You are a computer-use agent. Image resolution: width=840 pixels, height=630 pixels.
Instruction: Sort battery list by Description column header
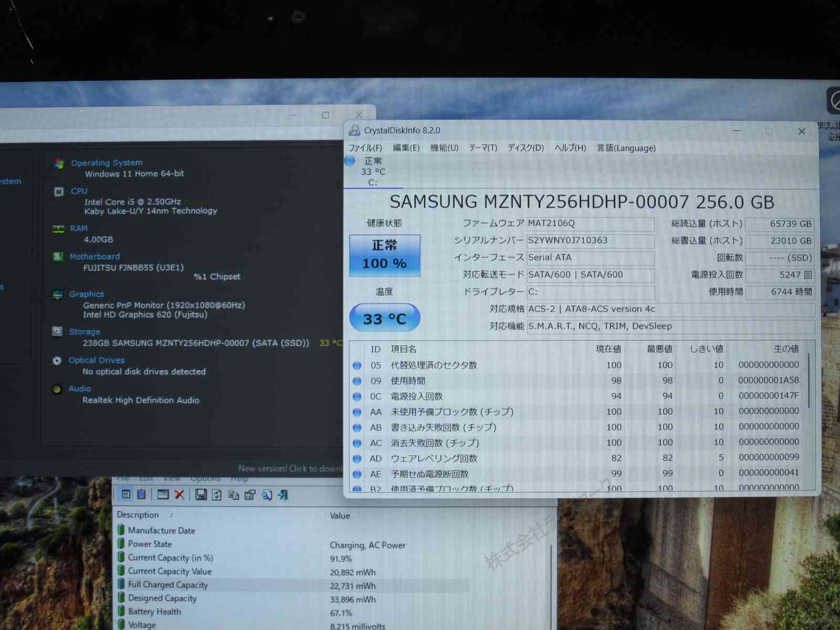click(x=138, y=515)
